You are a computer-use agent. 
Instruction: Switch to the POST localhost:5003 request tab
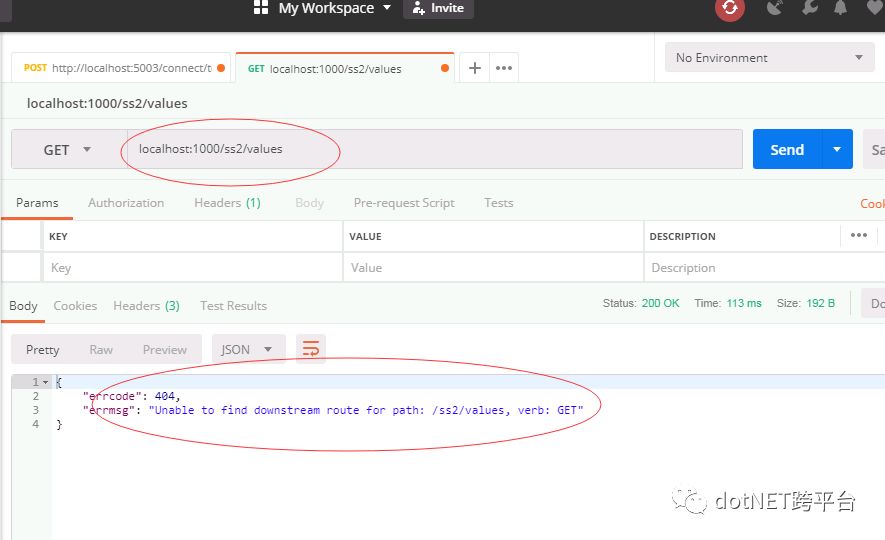point(121,68)
